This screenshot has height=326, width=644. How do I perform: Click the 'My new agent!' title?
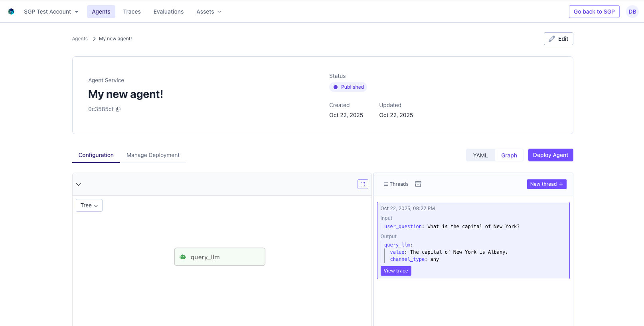click(x=126, y=94)
